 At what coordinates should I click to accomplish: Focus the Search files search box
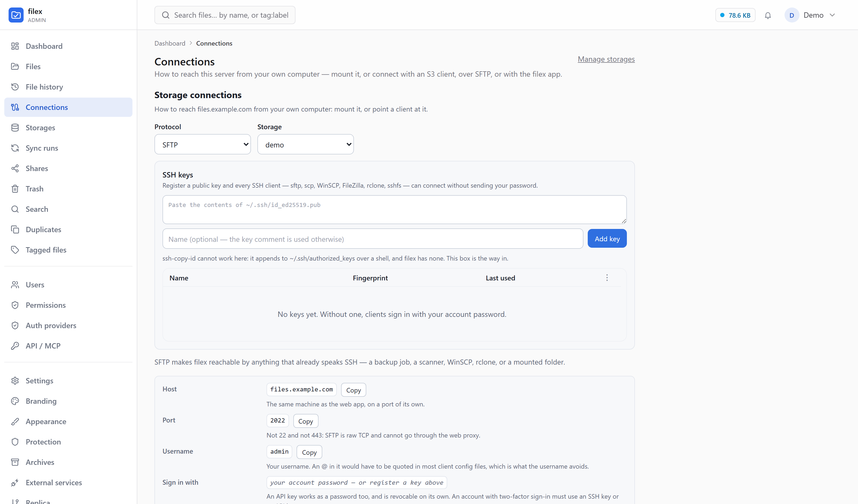[225, 15]
